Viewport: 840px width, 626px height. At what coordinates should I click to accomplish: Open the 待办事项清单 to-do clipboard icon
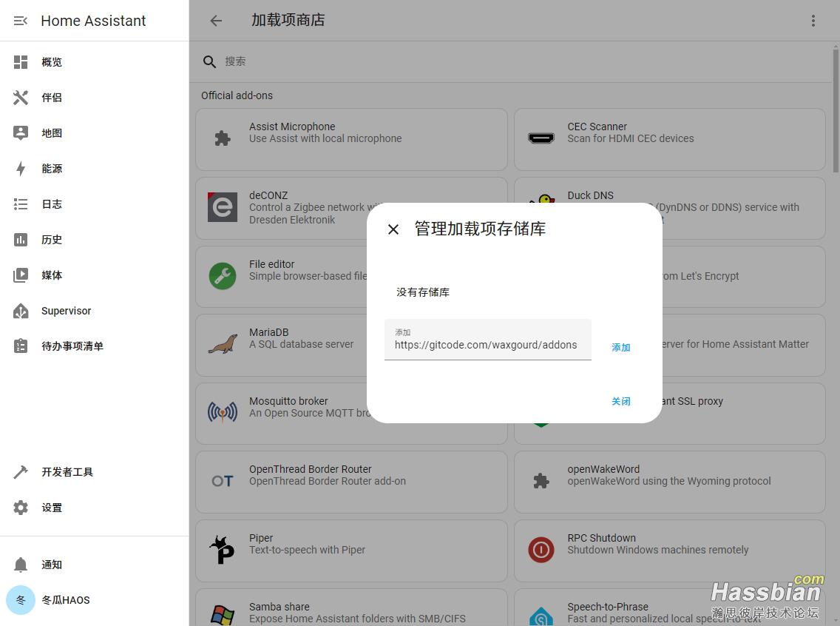(21, 346)
